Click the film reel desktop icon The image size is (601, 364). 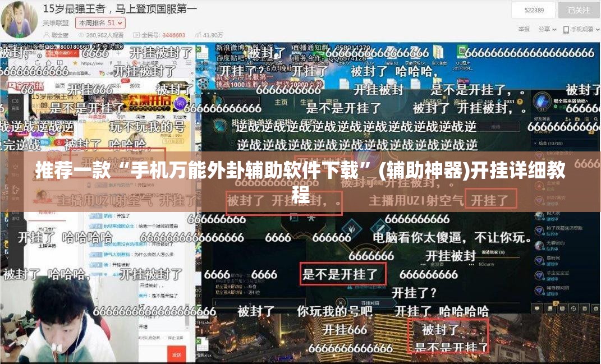point(203,82)
